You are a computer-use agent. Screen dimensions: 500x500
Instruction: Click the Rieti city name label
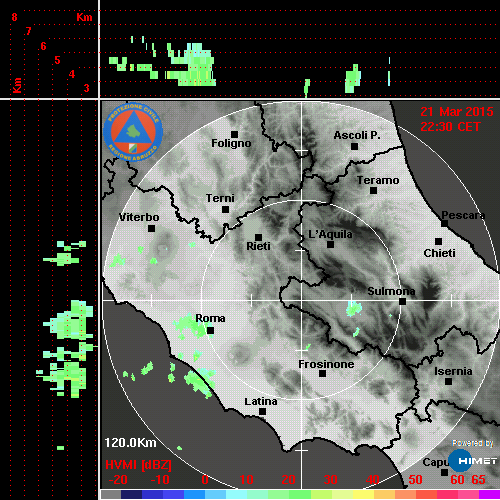point(258,246)
